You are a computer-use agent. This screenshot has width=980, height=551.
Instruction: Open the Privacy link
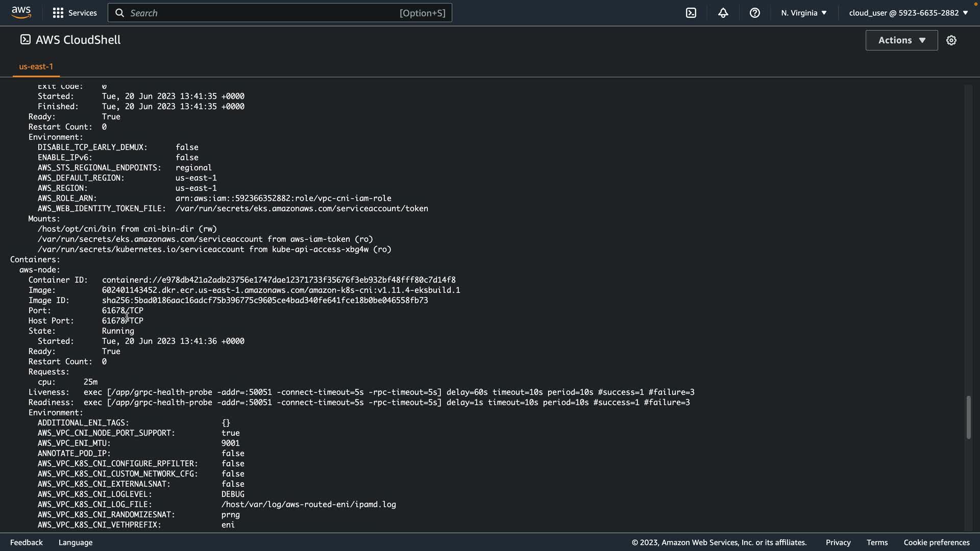tap(838, 542)
